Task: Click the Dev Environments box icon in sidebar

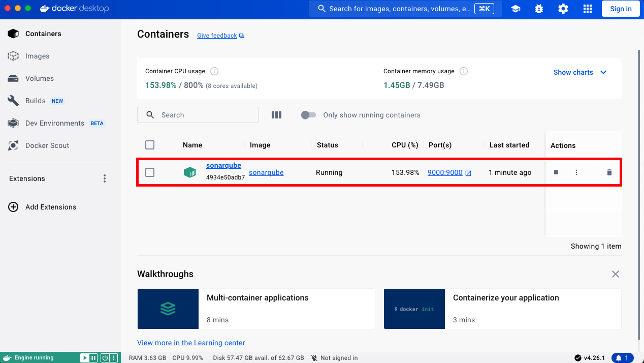Action: (x=13, y=123)
